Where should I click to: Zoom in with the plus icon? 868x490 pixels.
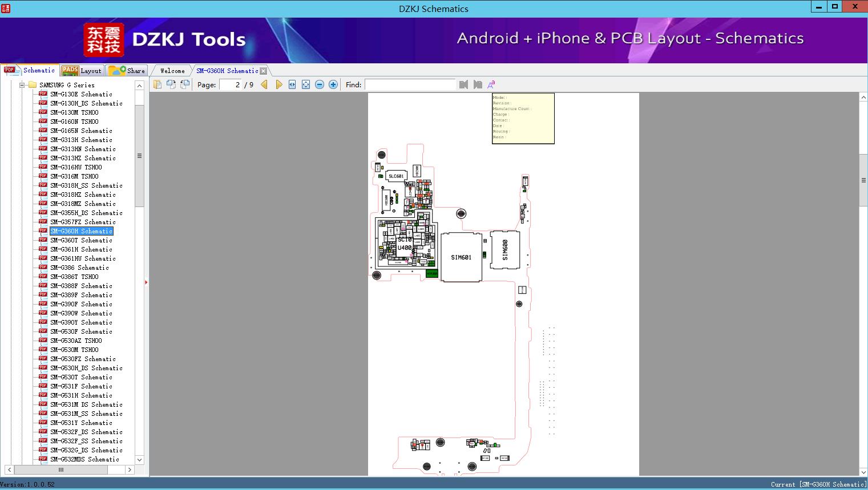coord(333,84)
